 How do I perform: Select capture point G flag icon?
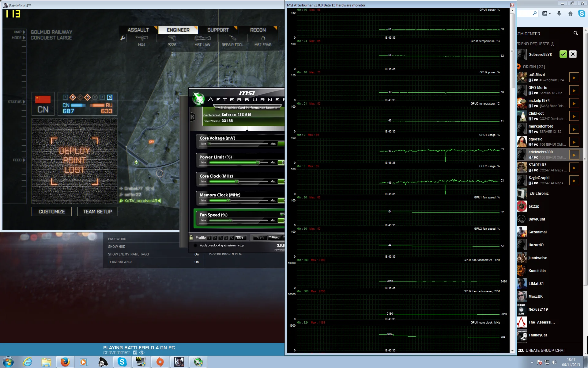pyautogui.click(x=110, y=97)
